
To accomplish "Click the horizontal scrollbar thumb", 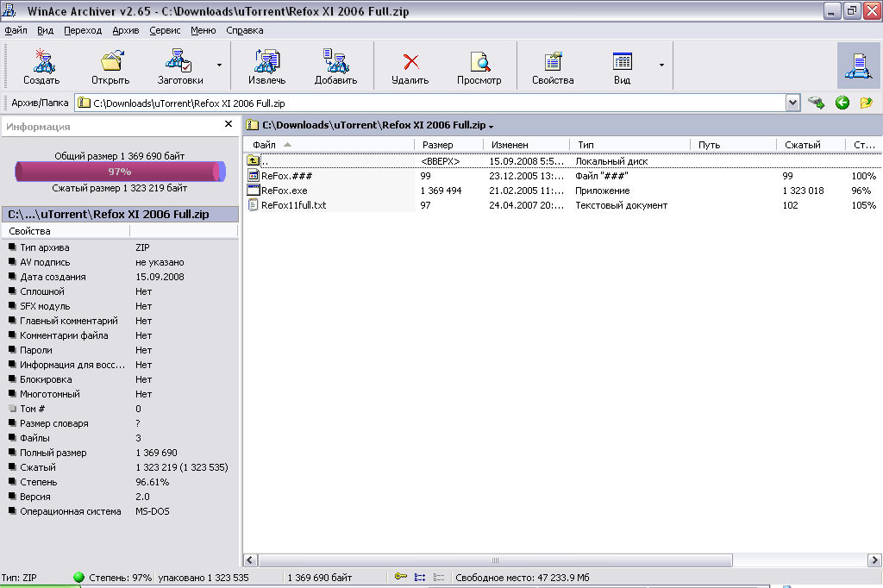I will click(x=495, y=560).
